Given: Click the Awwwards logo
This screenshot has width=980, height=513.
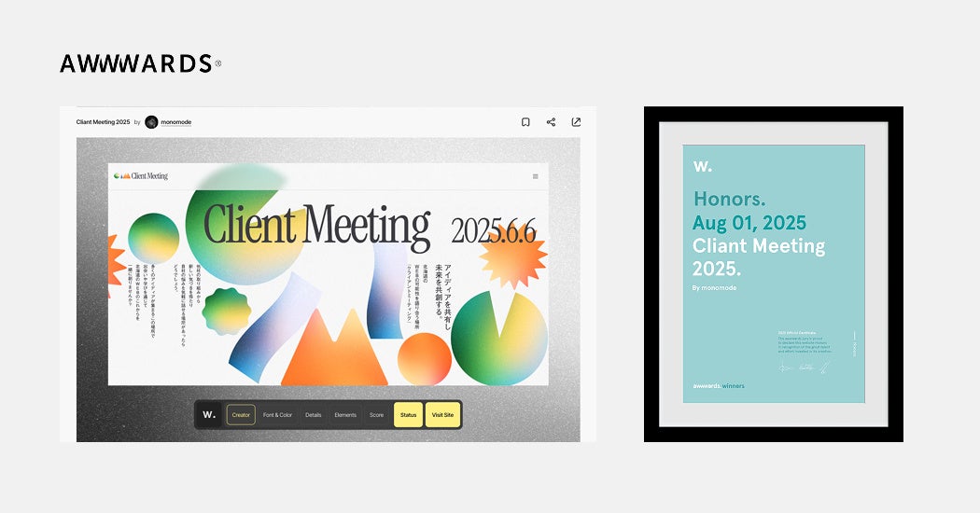Looking at the screenshot, I should [141, 63].
